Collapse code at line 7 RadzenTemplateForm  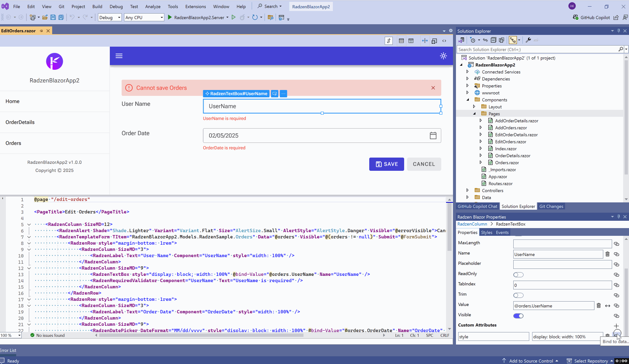click(29, 237)
